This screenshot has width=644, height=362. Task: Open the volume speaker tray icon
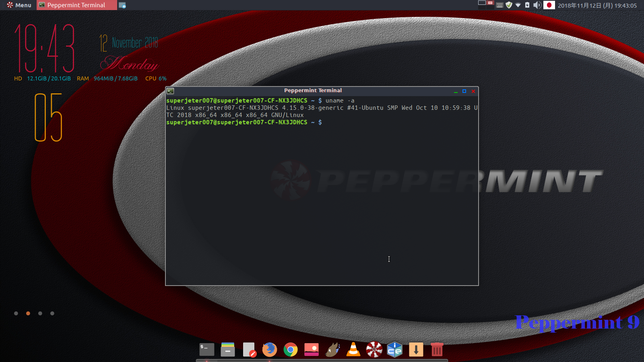[537, 5]
